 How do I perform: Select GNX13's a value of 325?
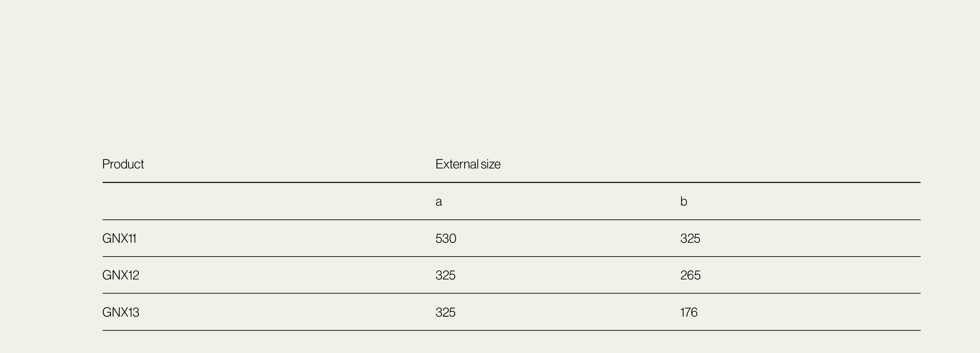click(445, 313)
